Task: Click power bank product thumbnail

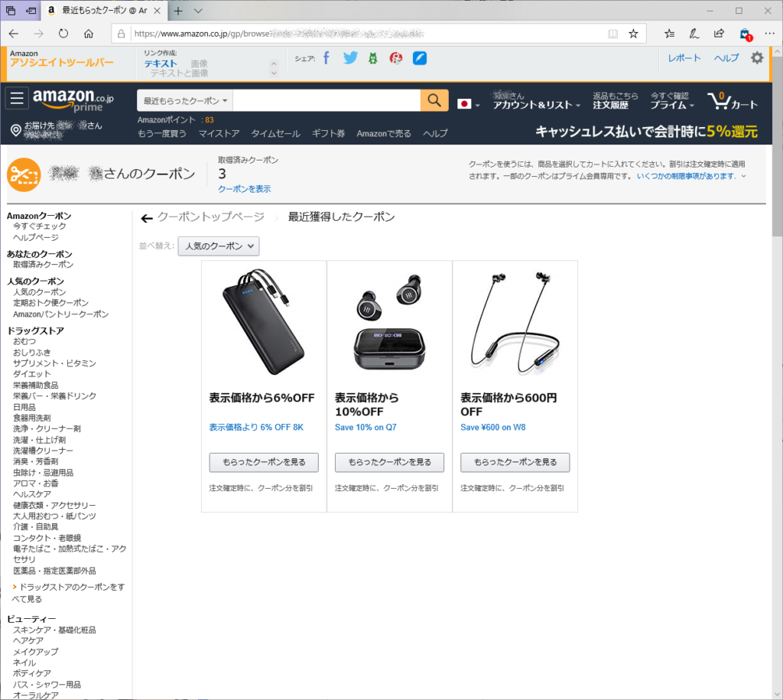Action: 264,322
